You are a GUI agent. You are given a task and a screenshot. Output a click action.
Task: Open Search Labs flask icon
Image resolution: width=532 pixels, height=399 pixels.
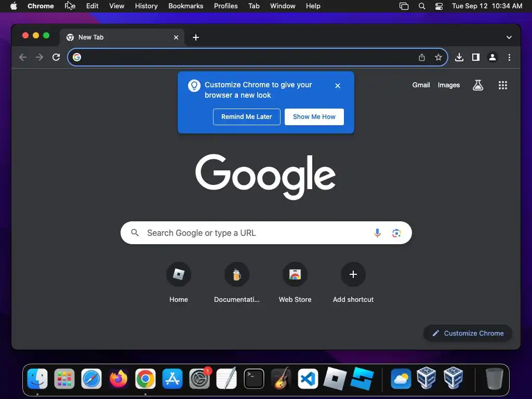(x=478, y=85)
